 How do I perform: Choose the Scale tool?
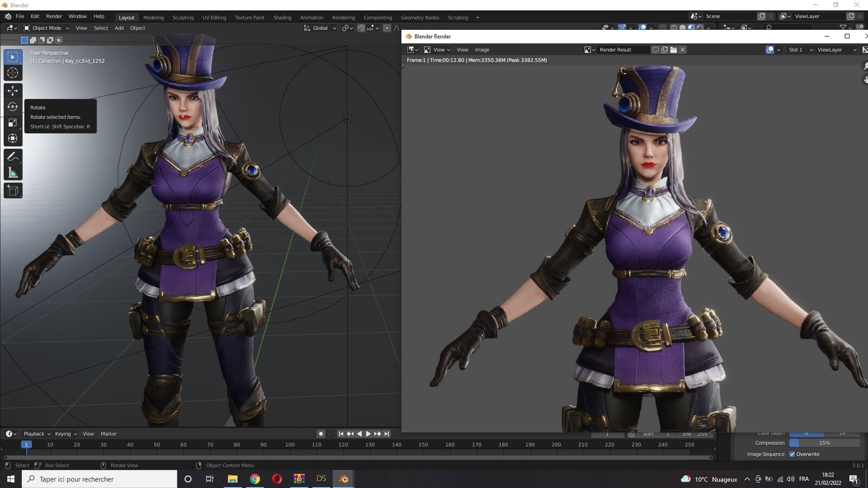(x=13, y=123)
